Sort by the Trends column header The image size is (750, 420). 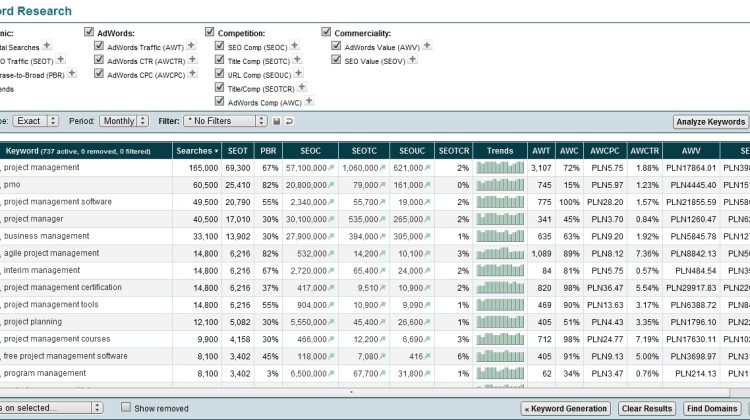pyautogui.click(x=500, y=151)
